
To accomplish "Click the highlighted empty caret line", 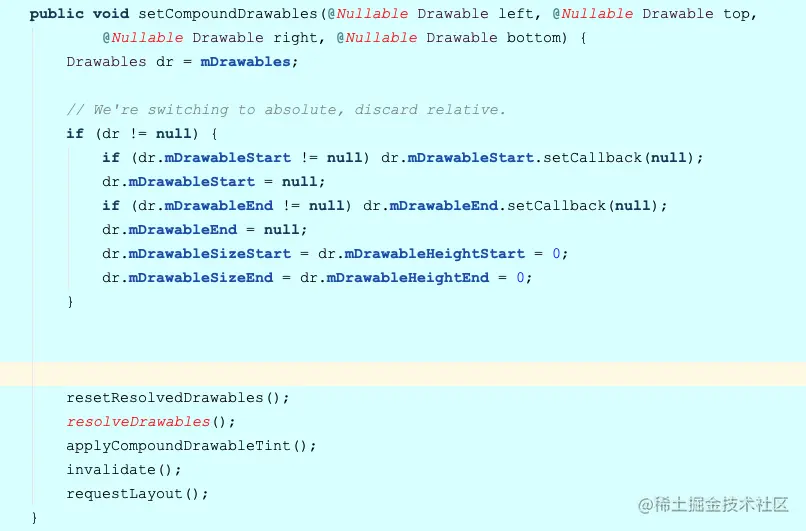I will click(403, 374).
